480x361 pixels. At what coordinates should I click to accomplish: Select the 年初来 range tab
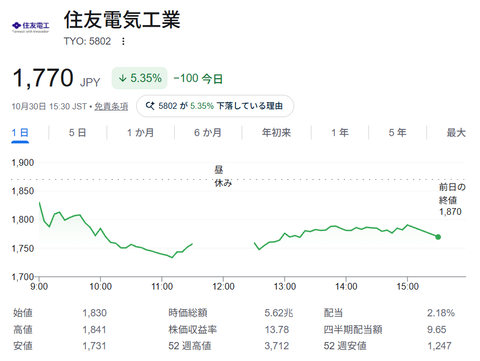click(x=276, y=133)
